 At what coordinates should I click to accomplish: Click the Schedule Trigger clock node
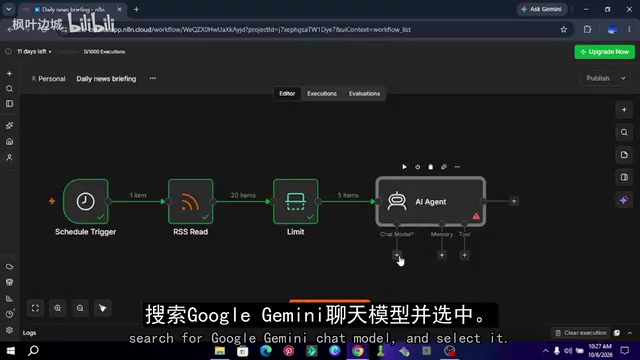pyautogui.click(x=86, y=201)
